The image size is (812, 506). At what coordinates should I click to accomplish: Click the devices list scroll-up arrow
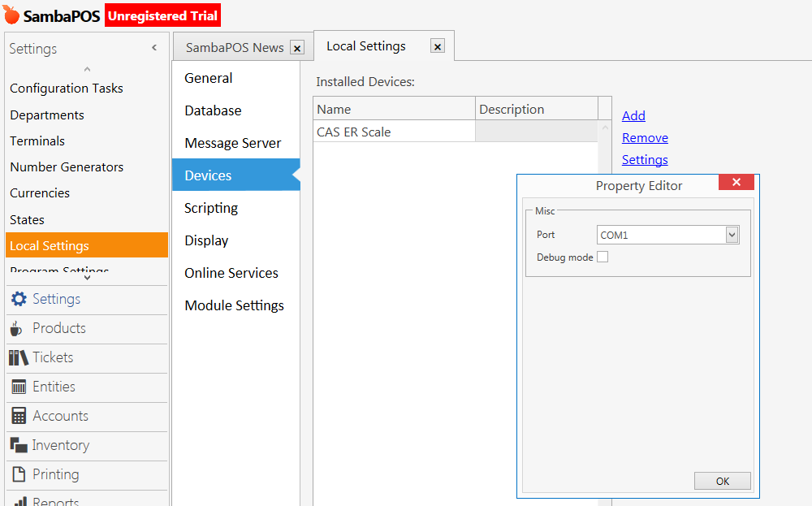605,128
